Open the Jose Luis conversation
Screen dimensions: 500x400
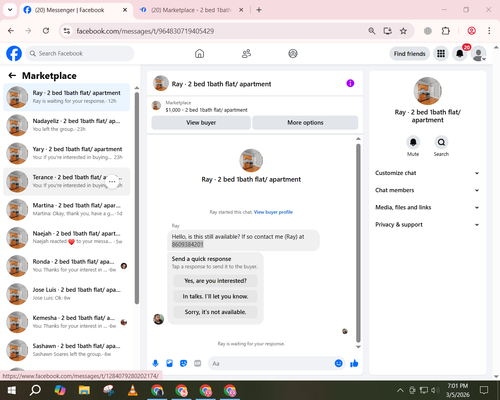(66, 294)
